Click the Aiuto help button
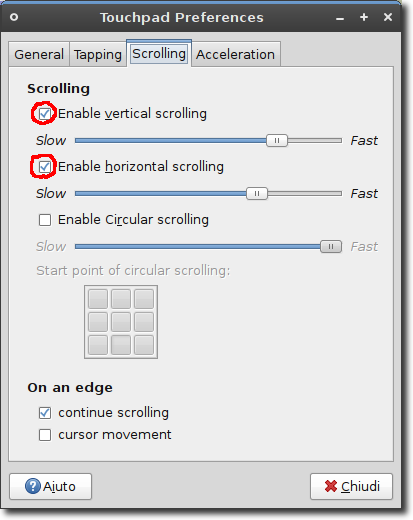Viewport: 413px width, 520px height. point(51,486)
